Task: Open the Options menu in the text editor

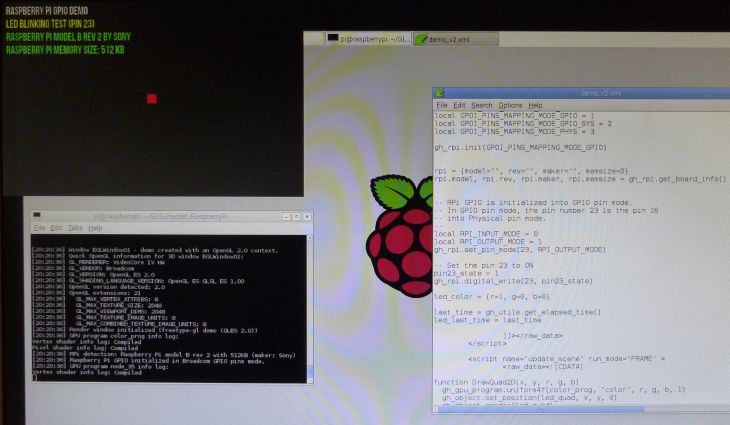Action: 510,106
